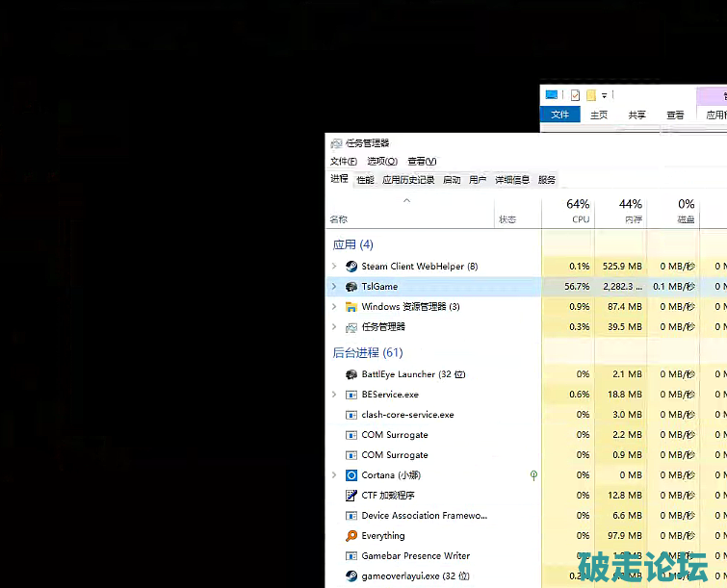
Task: Click the gameoverlayui.exe Steam icon
Action: 351,576
